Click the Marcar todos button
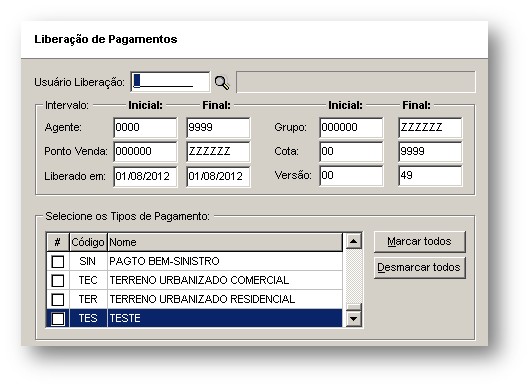The image size is (530, 388). pyautogui.click(x=419, y=242)
